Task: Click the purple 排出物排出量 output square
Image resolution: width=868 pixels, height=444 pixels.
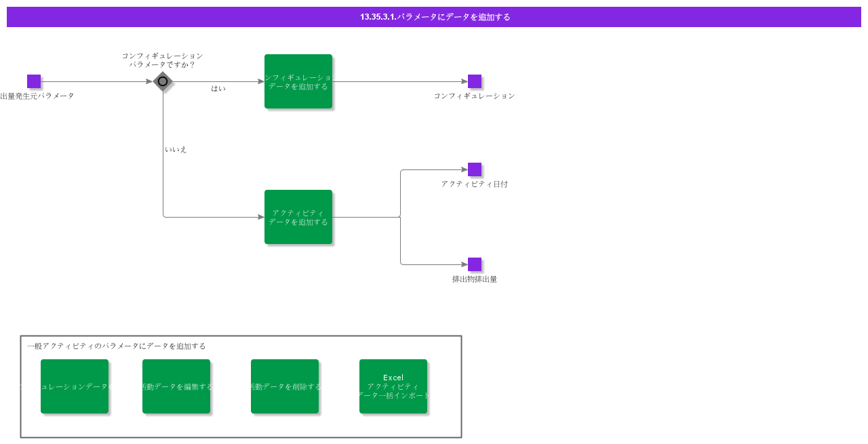Action: click(x=475, y=264)
